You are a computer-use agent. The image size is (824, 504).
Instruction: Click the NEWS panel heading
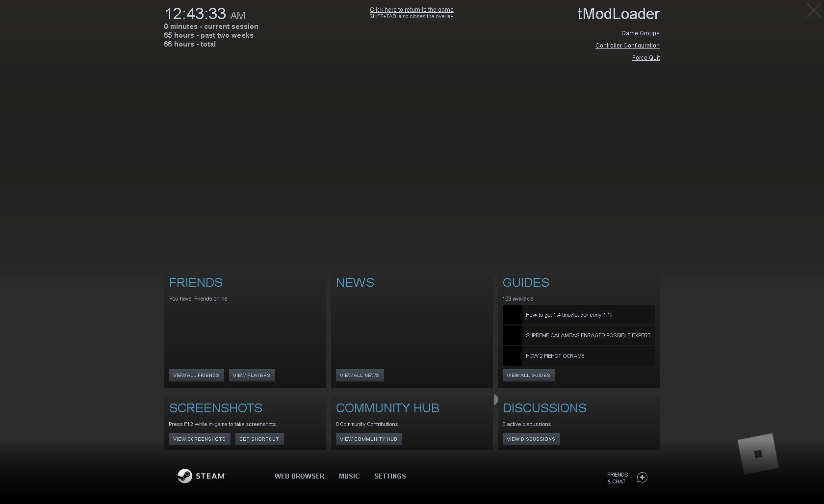tap(355, 282)
